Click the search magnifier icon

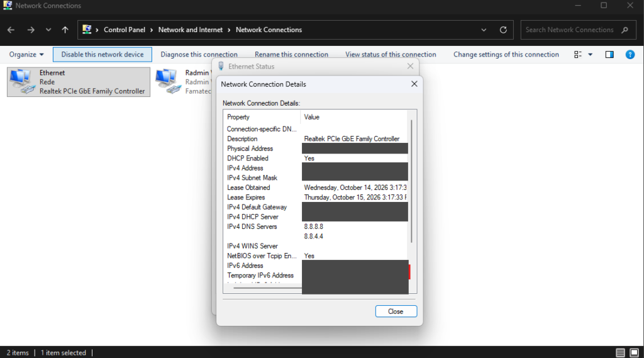point(625,30)
